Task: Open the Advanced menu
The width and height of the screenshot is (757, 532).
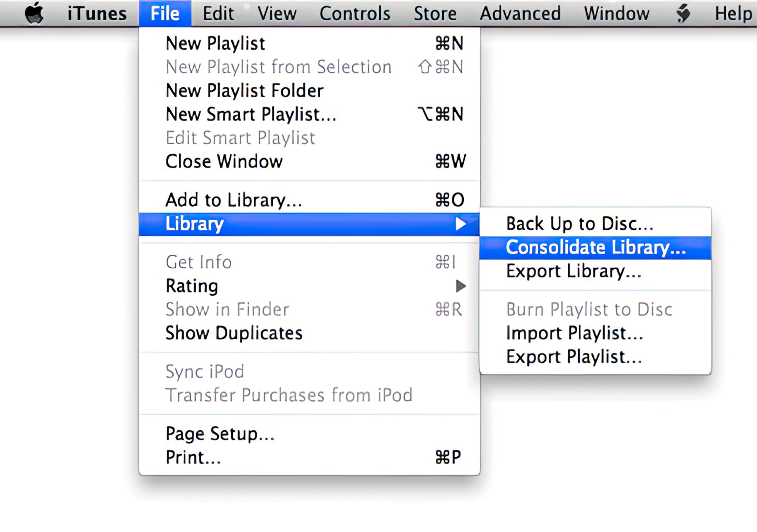Action: pyautogui.click(x=520, y=14)
